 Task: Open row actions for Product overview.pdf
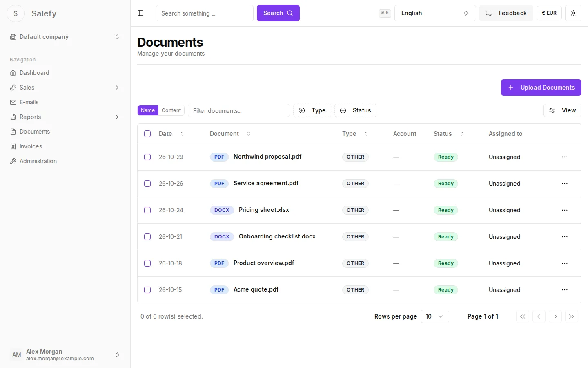tap(565, 263)
